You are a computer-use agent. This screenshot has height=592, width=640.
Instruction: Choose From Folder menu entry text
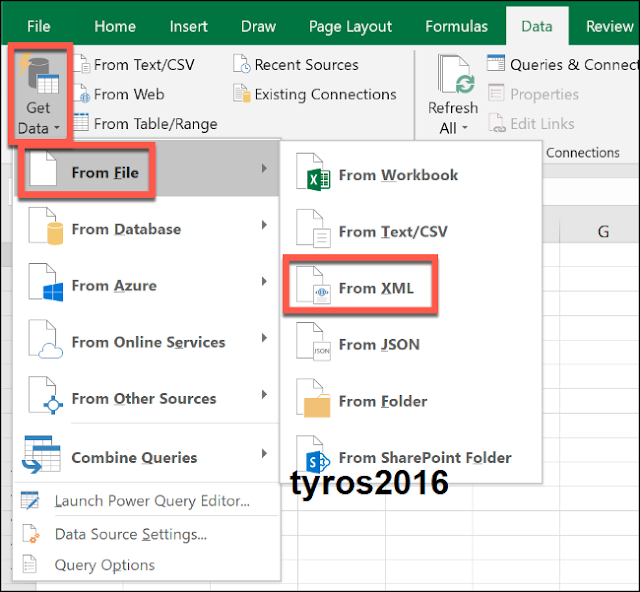(x=383, y=401)
